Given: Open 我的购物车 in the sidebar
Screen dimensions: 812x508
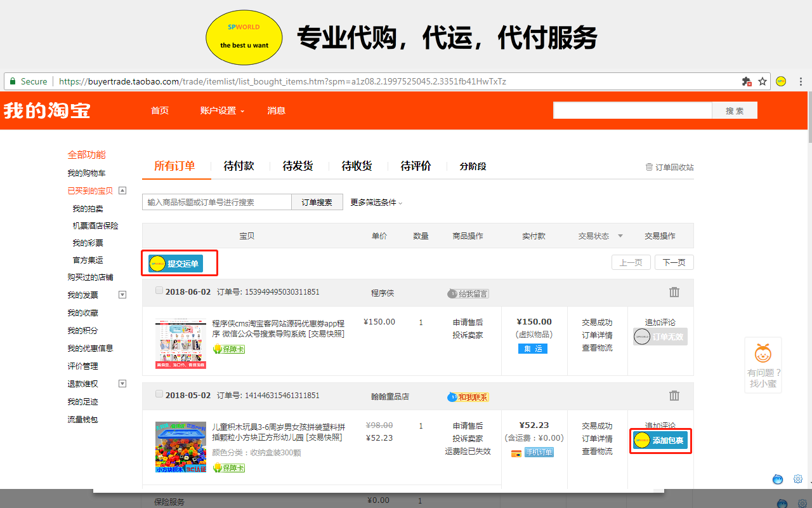Looking at the screenshot, I should coord(86,173).
